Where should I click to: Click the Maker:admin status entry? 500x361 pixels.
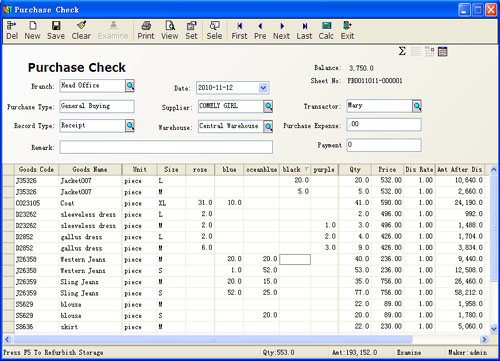(467, 352)
